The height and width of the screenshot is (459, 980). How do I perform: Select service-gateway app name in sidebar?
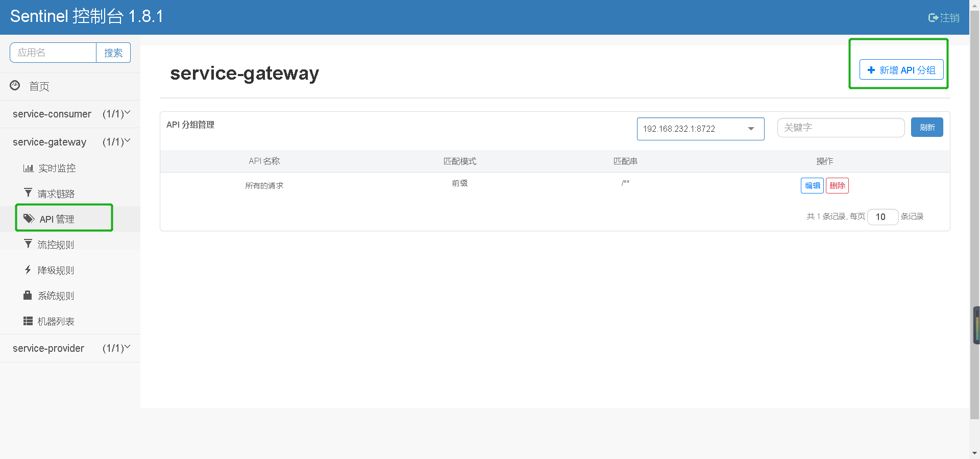pos(50,142)
